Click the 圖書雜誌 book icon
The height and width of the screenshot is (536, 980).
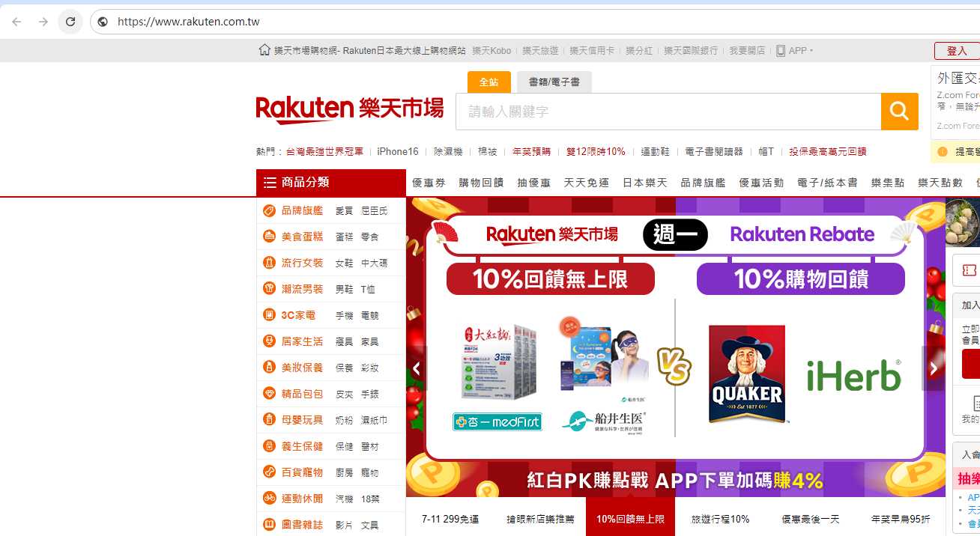click(x=270, y=525)
